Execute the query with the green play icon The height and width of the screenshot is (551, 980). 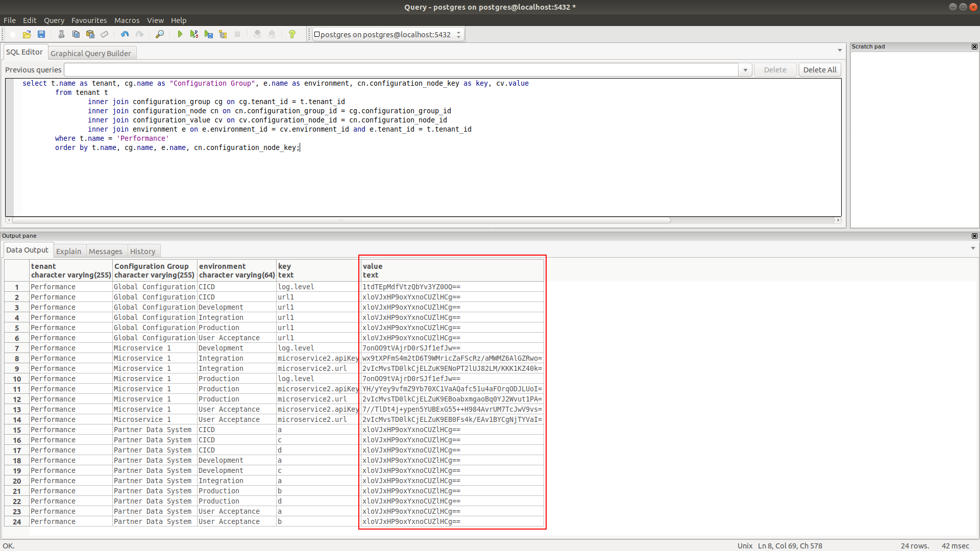[180, 34]
